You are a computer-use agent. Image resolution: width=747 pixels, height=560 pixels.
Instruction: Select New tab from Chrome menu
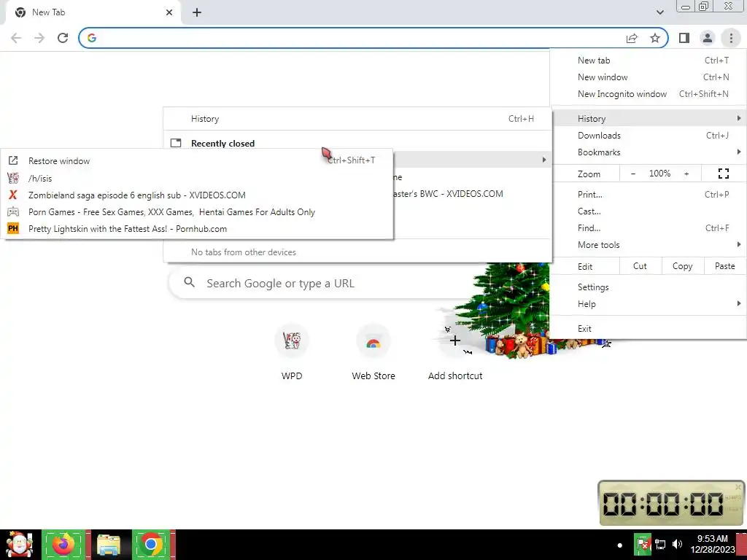[648, 61]
